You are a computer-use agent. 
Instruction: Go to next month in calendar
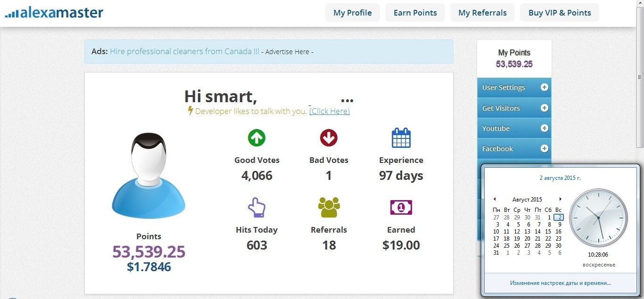click(560, 199)
